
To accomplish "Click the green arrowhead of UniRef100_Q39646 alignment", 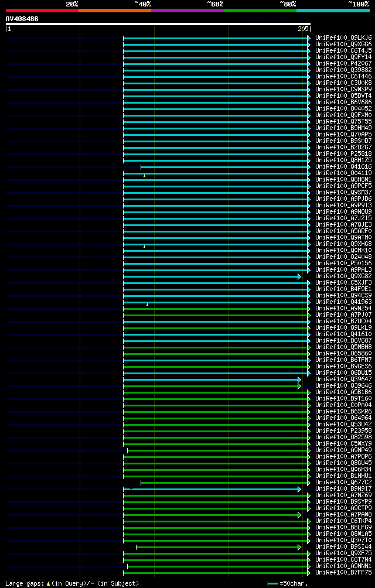I will 299,386.
